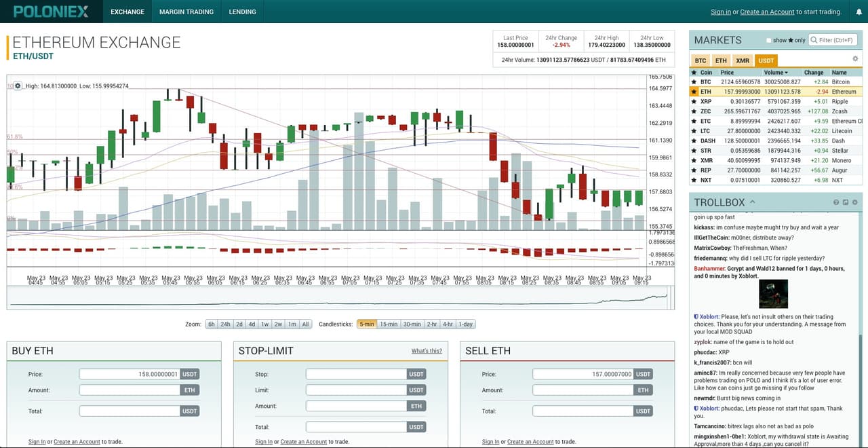Enable the show starred only checkbox
Screen dimensions: 868x448
tap(768, 40)
